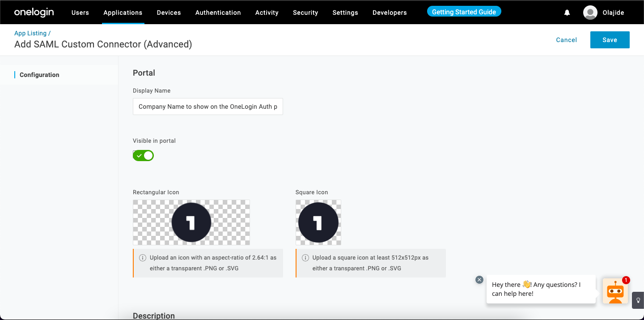This screenshot has height=320, width=644.
Task: Open Olajide account menu
Action: tap(613, 13)
